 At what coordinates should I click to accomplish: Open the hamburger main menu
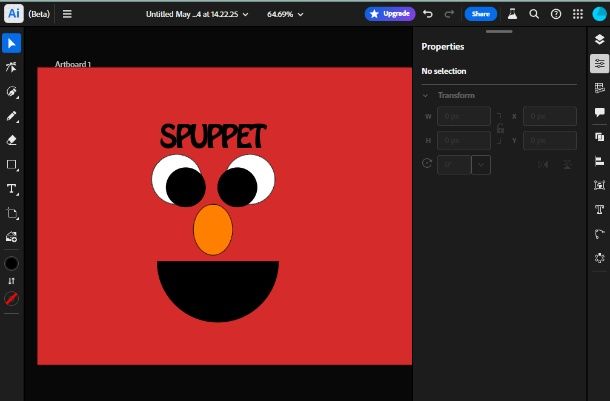click(x=67, y=14)
